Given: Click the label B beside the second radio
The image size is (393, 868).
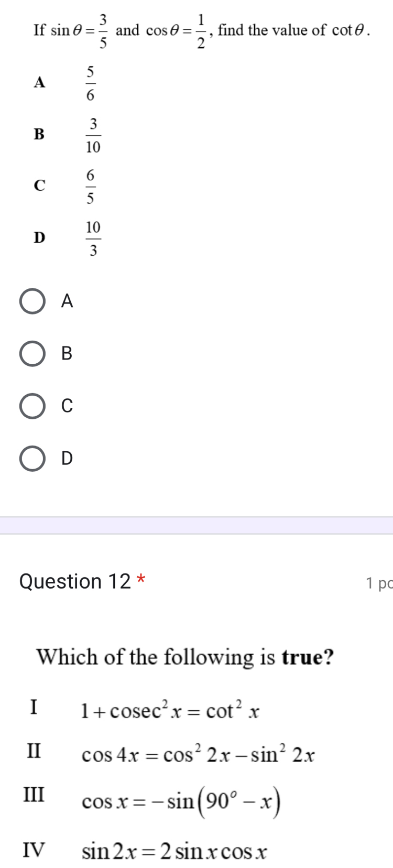Looking at the screenshot, I should pos(66,354).
